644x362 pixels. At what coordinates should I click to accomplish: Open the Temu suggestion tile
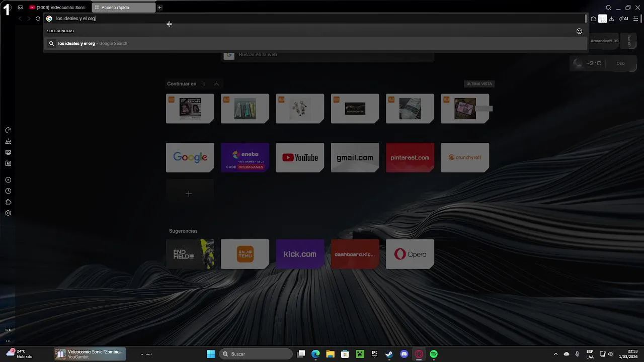pos(245,254)
